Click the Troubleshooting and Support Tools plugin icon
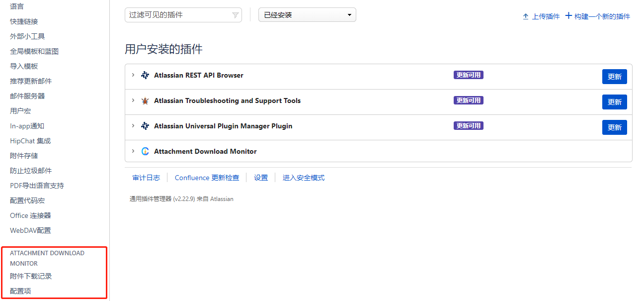The height and width of the screenshot is (301, 644). coord(145,101)
